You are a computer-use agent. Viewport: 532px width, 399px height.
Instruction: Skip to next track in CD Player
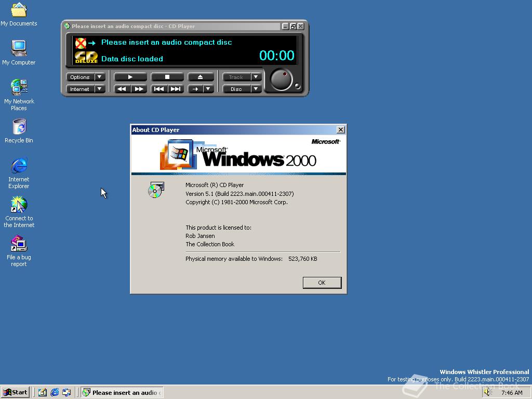pyautogui.click(x=176, y=89)
